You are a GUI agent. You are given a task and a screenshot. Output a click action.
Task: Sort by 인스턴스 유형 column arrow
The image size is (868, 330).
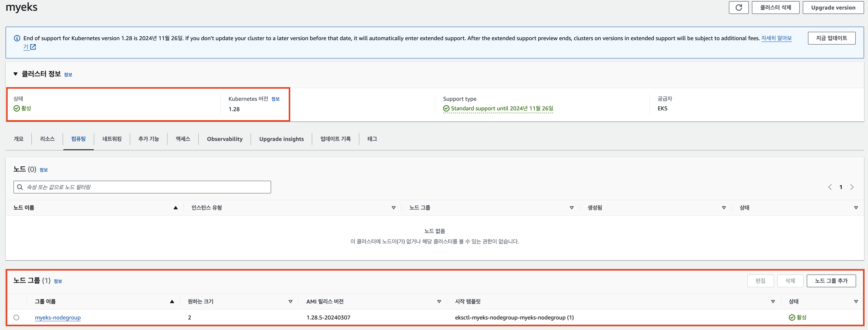(x=393, y=208)
